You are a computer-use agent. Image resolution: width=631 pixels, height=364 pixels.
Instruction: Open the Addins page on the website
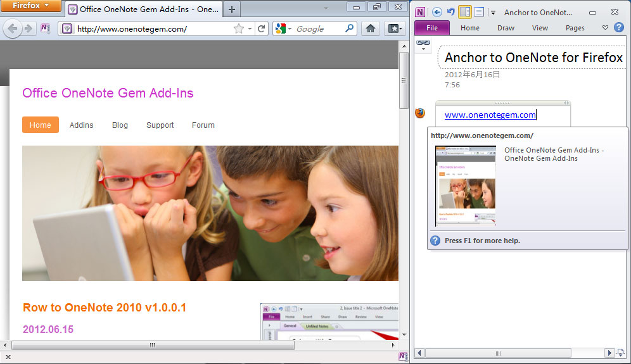81,125
